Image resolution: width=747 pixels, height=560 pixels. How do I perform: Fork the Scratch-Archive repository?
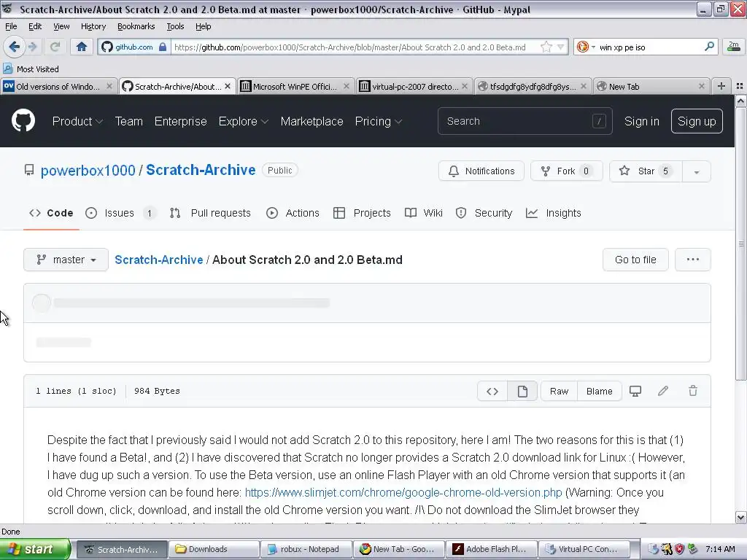(566, 171)
